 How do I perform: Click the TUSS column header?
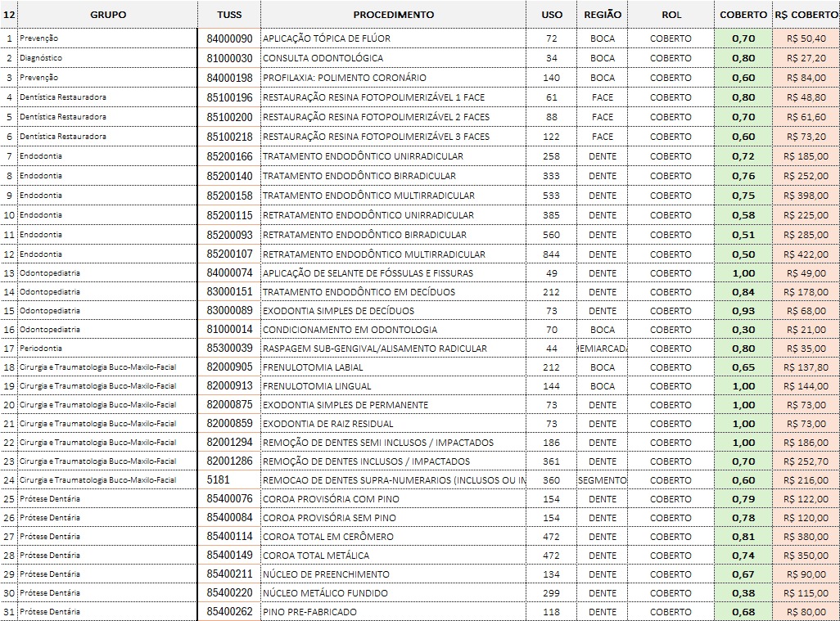(x=229, y=15)
